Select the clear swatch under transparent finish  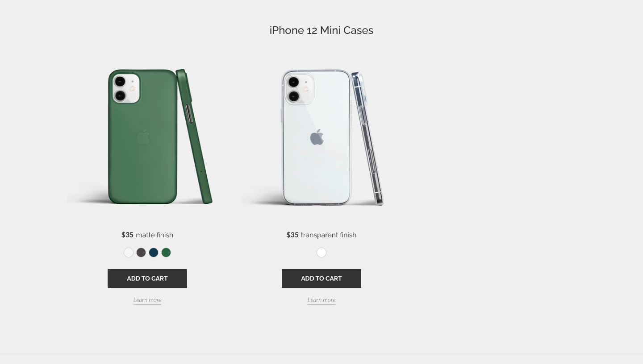click(x=321, y=252)
